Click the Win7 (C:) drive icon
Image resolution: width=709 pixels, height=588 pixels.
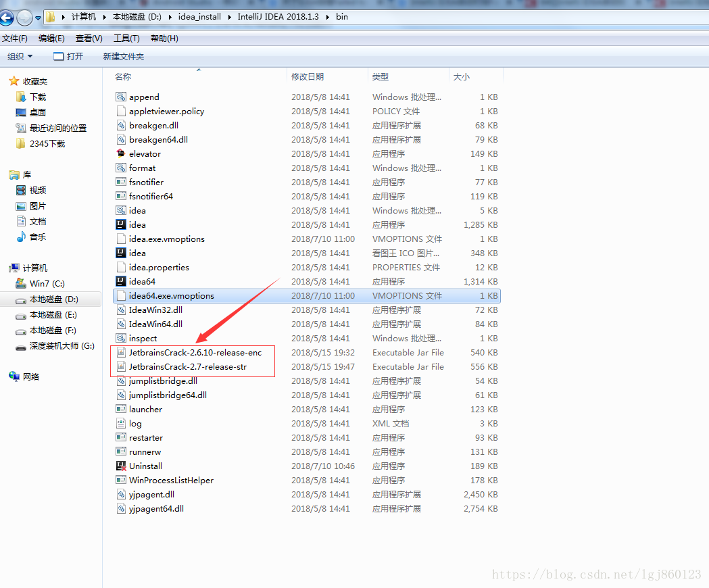click(21, 284)
